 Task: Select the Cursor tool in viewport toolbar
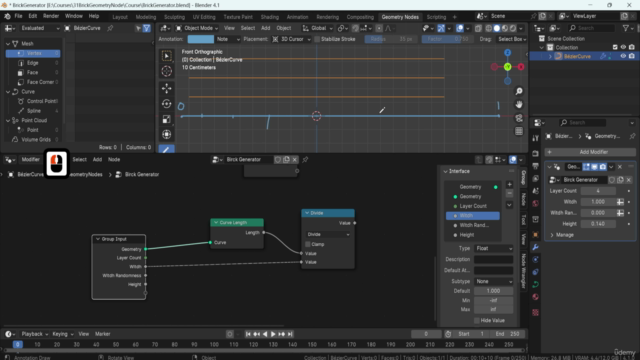167,71
